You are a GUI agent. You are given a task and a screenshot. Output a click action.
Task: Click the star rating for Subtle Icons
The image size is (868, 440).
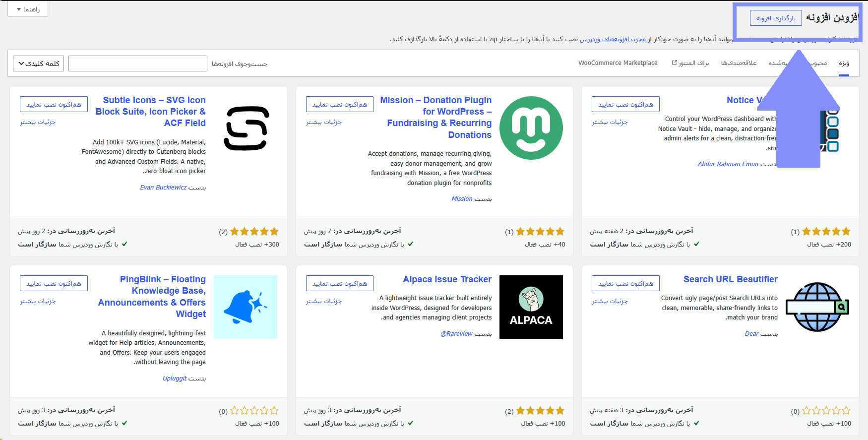click(x=254, y=232)
